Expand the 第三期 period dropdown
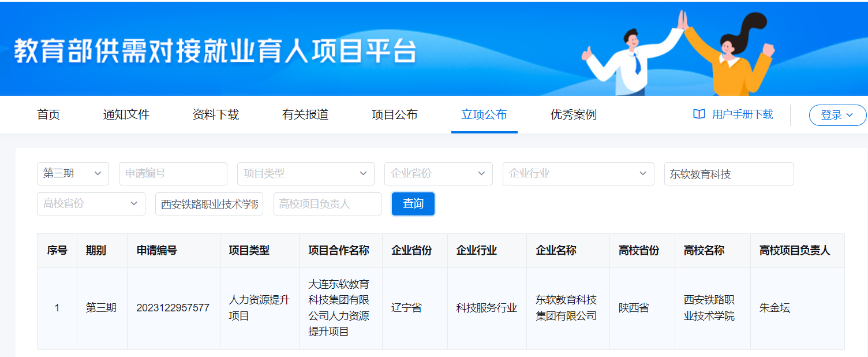The width and height of the screenshot is (868, 357). click(x=73, y=174)
